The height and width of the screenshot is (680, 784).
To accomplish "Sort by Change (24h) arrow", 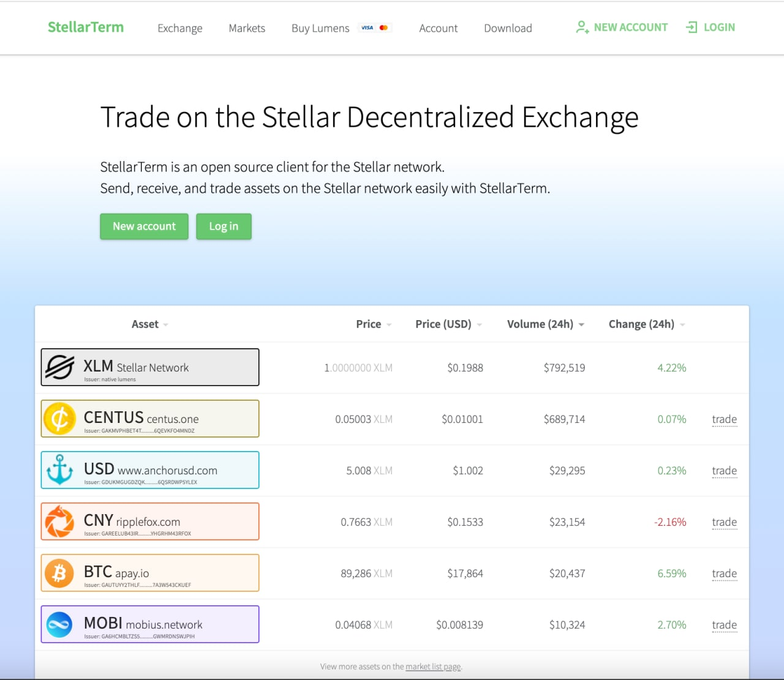I will point(682,325).
